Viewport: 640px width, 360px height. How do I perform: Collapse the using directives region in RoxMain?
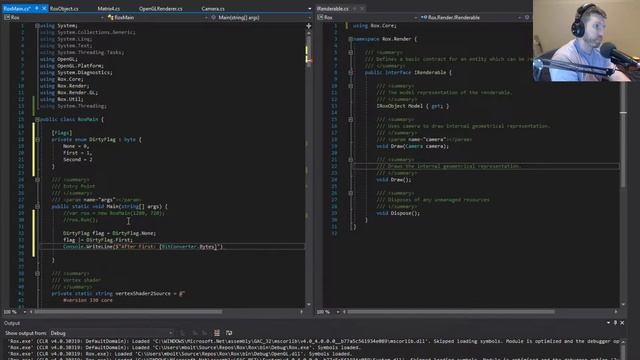pos(37,26)
